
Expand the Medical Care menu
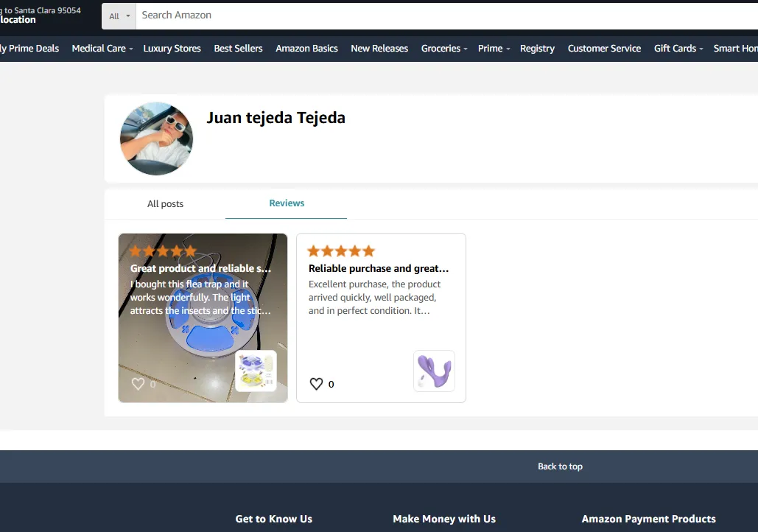click(101, 48)
